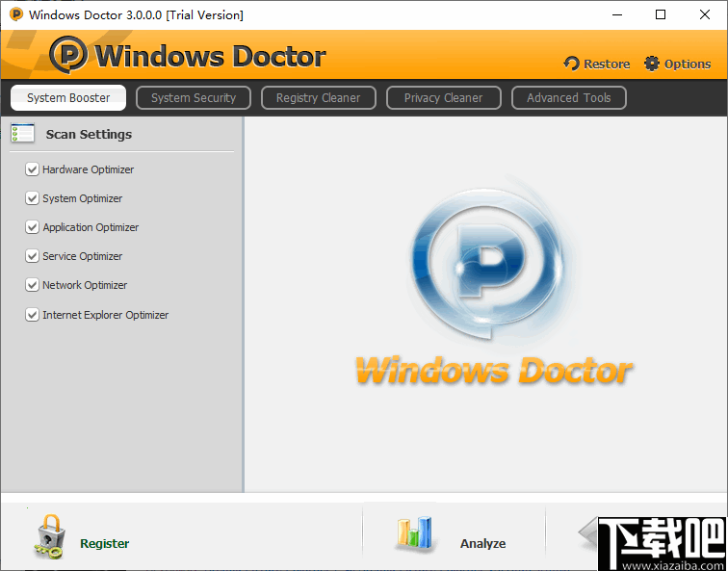
Task: Toggle the Application Optimizer checkbox
Action: (x=32, y=227)
